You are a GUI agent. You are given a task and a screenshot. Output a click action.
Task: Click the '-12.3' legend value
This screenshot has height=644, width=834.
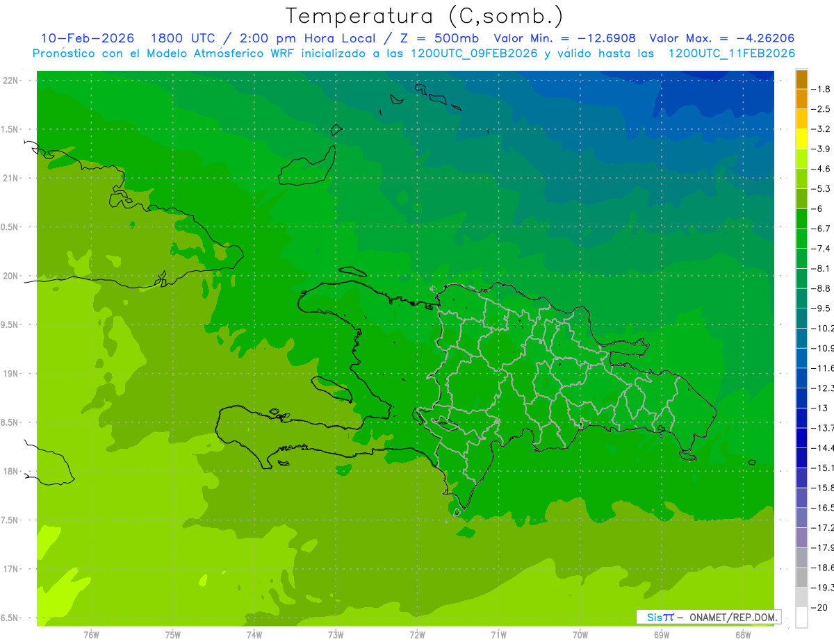(x=823, y=388)
